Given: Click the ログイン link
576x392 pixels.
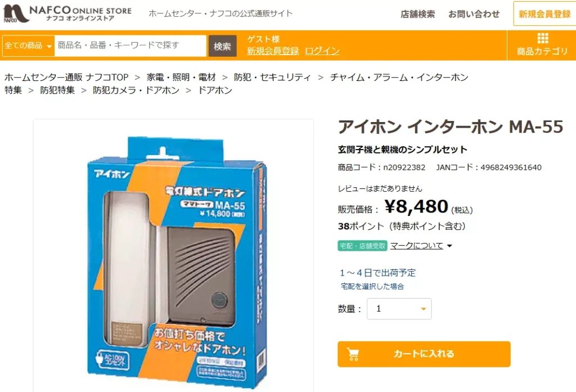Looking at the screenshot, I should [322, 51].
